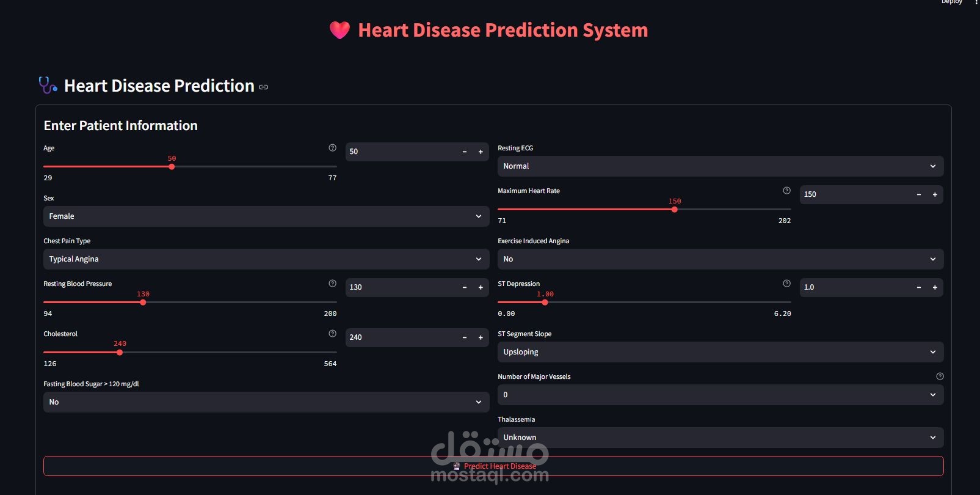This screenshot has width=980, height=495.
Task: Open the Sex dropdown
Action: [266, 216]
